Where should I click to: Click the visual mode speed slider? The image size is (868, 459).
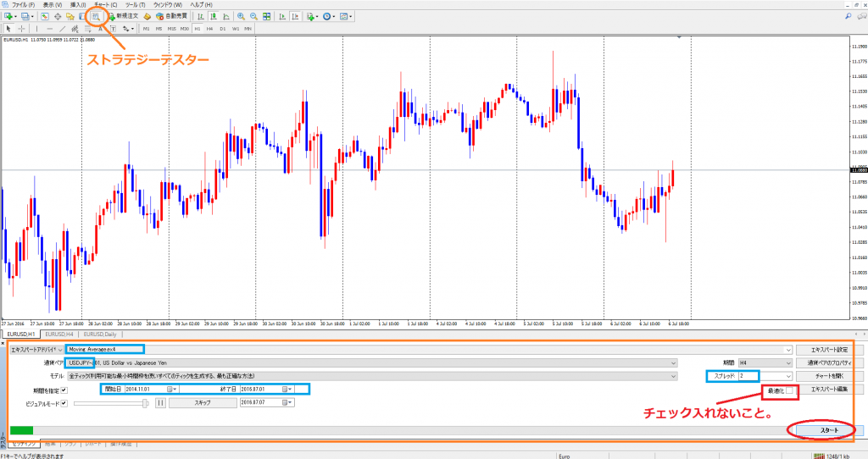pyautogui.click(x=111, y=403)
